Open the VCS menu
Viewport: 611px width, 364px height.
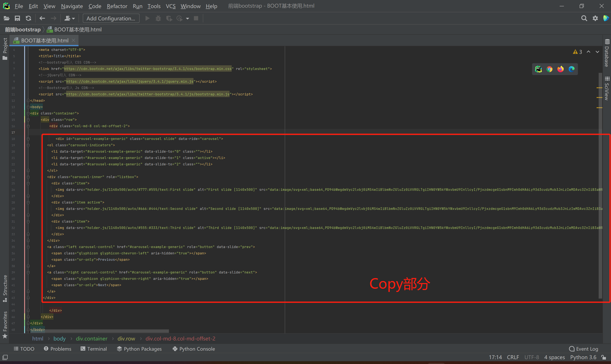click(171, 6)
